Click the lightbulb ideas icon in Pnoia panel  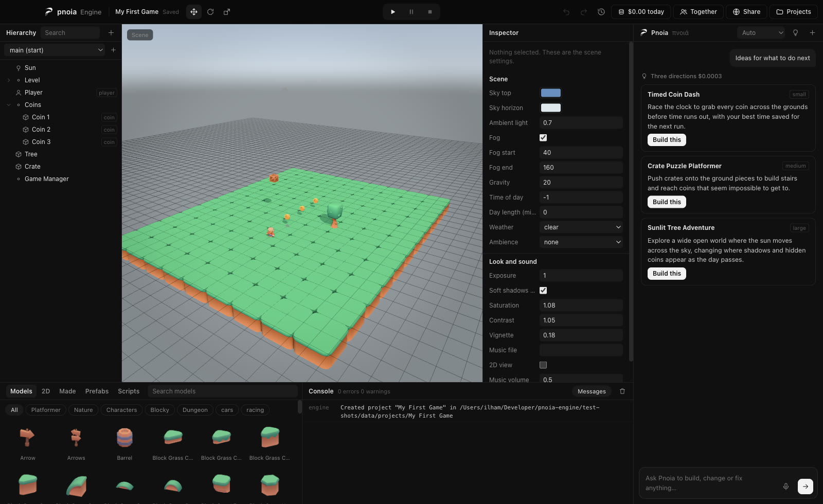796,33
